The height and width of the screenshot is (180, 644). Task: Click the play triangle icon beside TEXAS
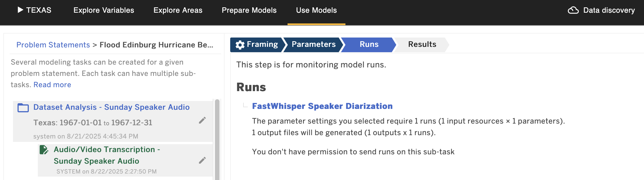click(x=20, y=10)
